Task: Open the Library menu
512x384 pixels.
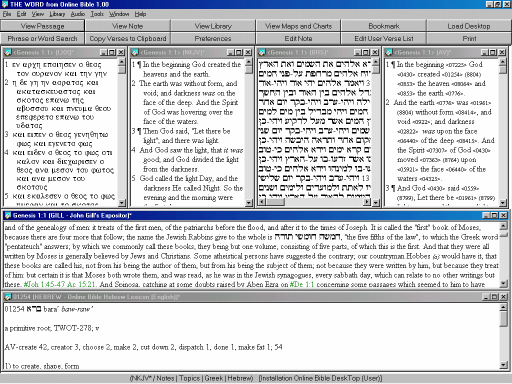Action: 57,14
